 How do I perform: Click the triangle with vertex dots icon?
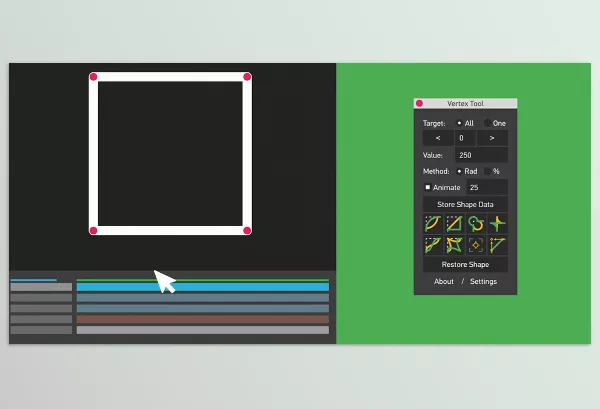click(497, 245)
